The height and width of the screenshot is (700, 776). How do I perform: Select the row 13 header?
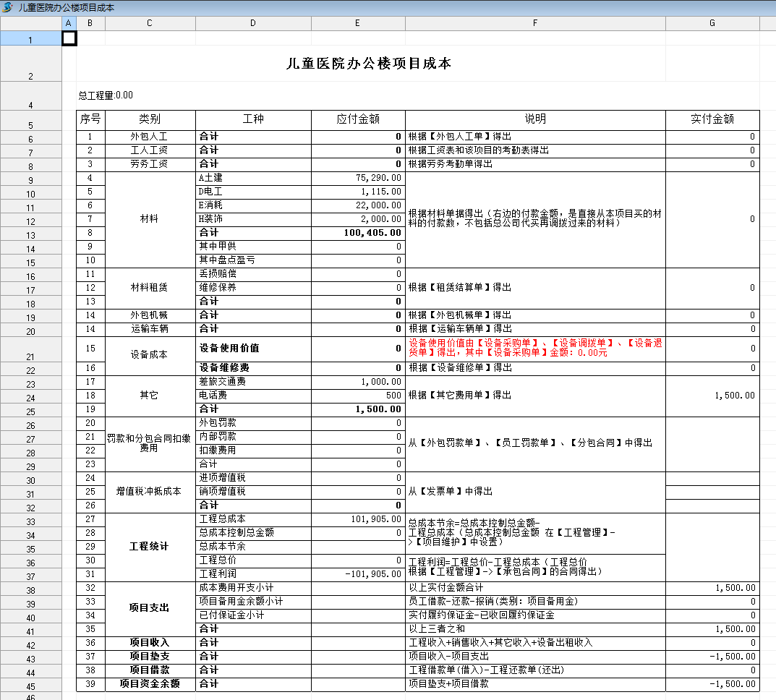(30, 235)
